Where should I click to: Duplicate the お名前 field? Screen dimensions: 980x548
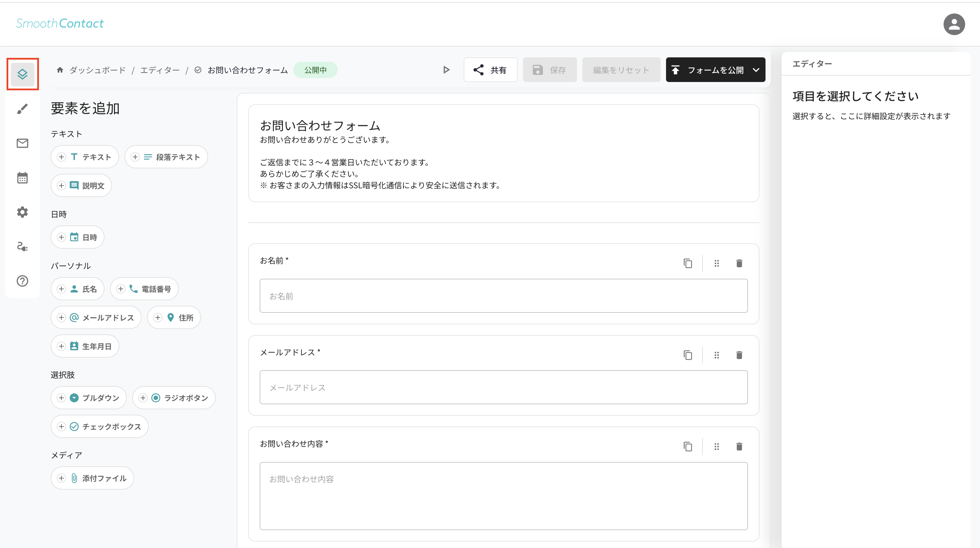click(x=687, y=263)
